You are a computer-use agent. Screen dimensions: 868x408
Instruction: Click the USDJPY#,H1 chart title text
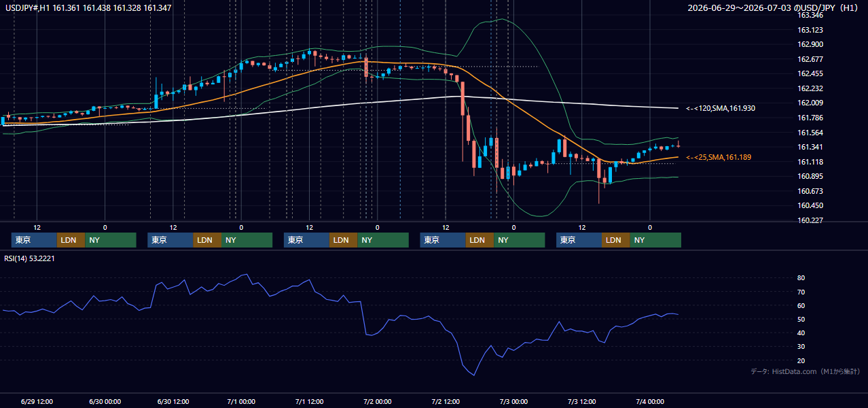[88, 8]
